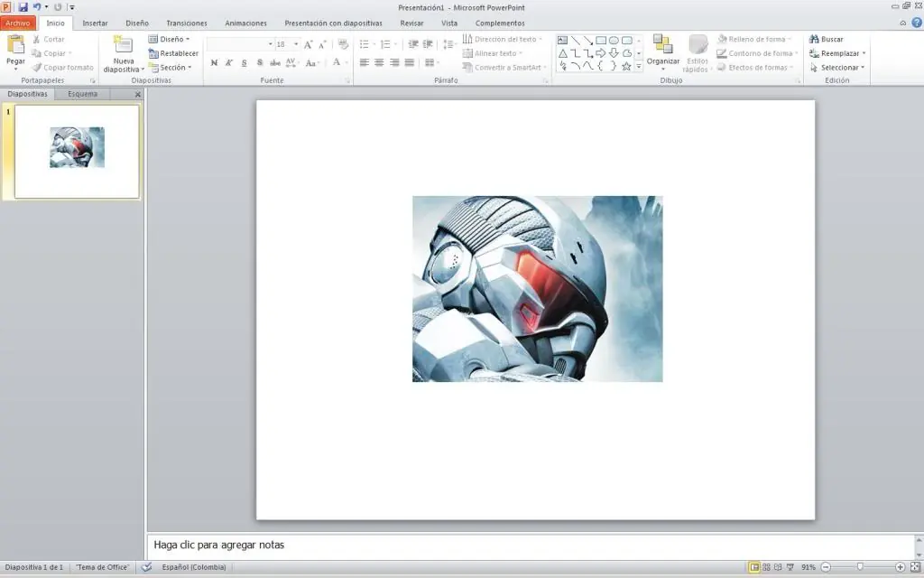The height and width of the screenshot is (578, 924).
Task: Switch to Normal view in status bar
Action: 754,567
